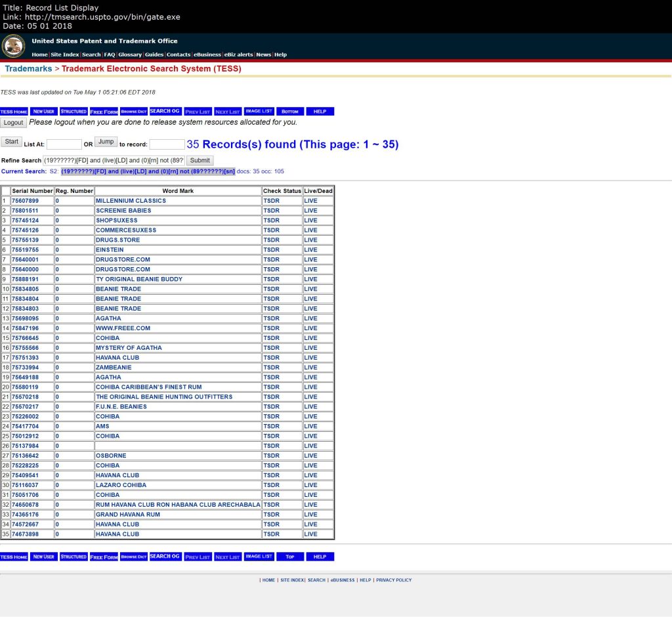Open serial number 75640001
The height and width of the screenshot is (617, 672).
click(26, 260)
